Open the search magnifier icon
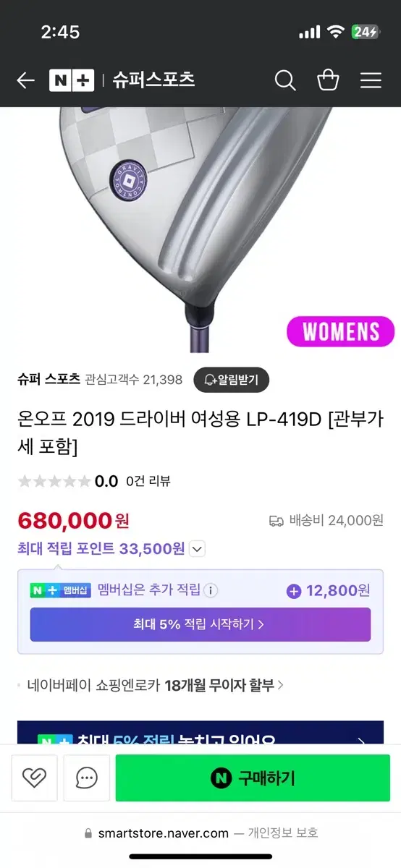Image resolution: width=401 pixels, height=868 pixels. pos(285,80)
